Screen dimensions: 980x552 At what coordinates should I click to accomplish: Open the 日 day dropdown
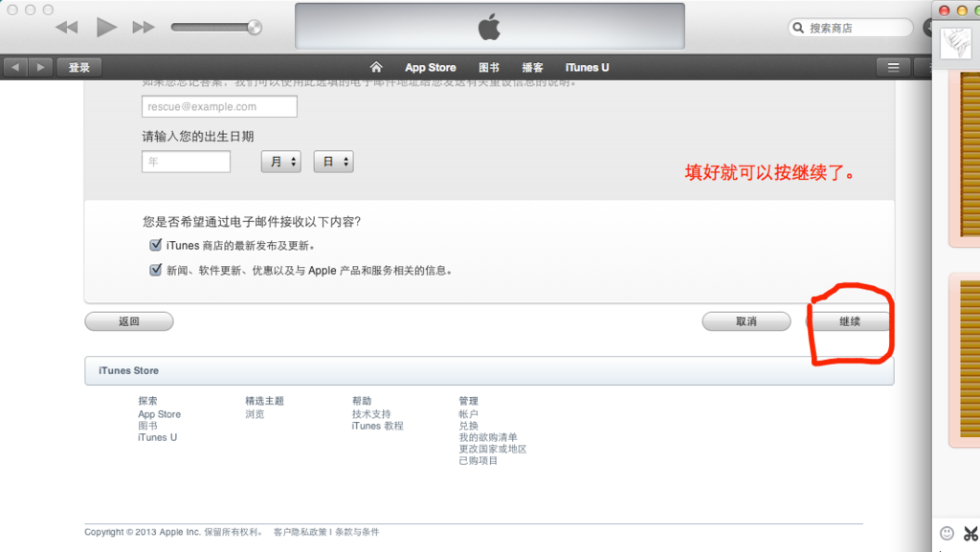point(334,162)
